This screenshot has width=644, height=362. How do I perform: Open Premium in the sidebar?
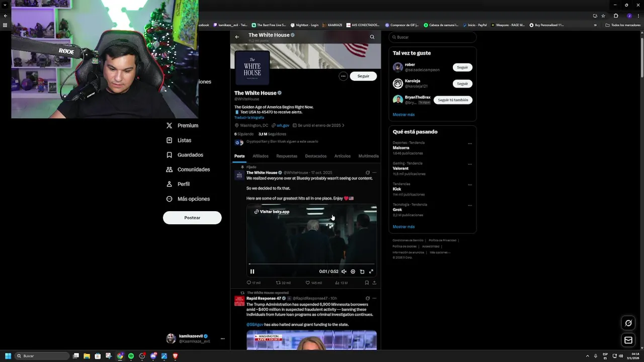(183, 126)
